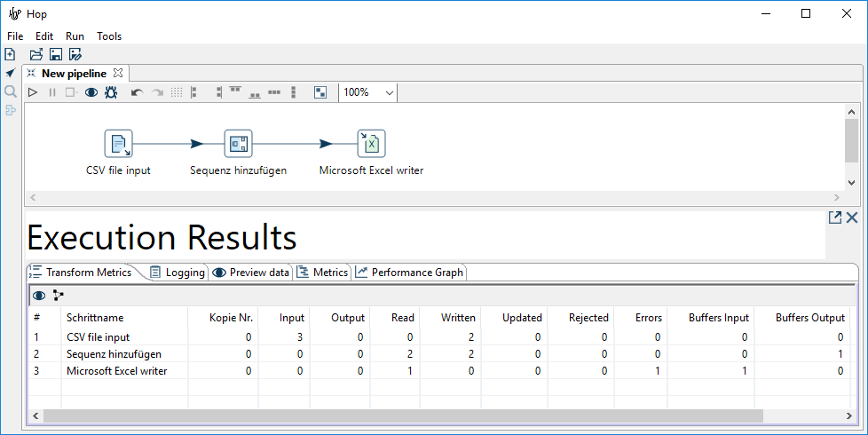Toggle the metrics eye icon for selected transforms
Screen dimensions: 868x435
[x=39, y=296]
